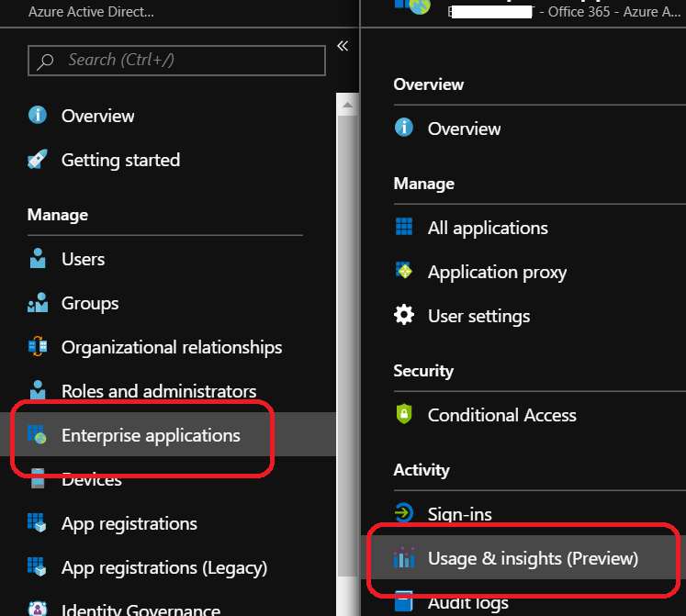Click the Enterprise applications blade header icon

click(x=412, y=6)
